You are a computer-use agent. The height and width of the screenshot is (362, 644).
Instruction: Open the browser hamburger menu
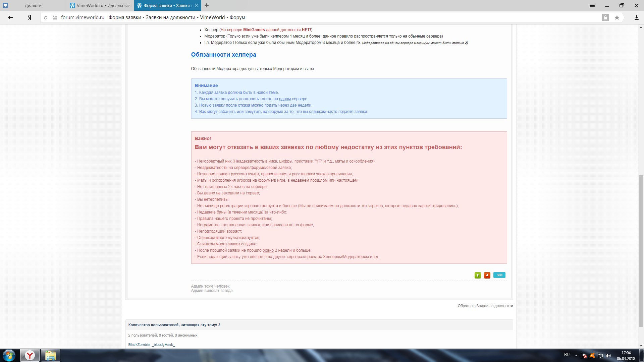(592, 5)
